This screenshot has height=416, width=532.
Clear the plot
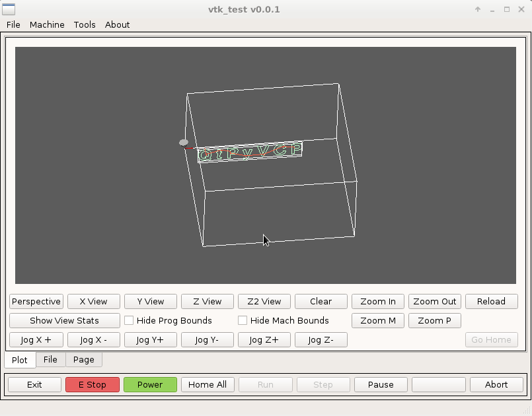point(321,301)
